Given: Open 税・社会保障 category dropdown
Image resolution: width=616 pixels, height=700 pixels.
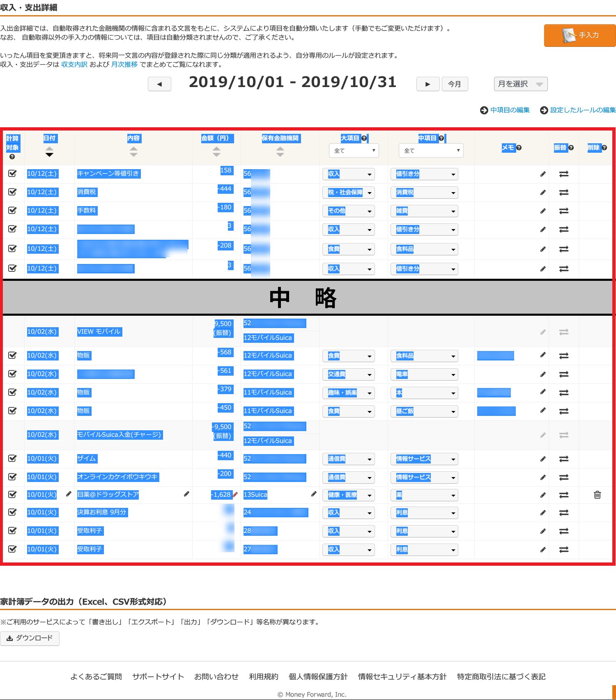Looking at the screenshot, I should (x=349, y=193).
